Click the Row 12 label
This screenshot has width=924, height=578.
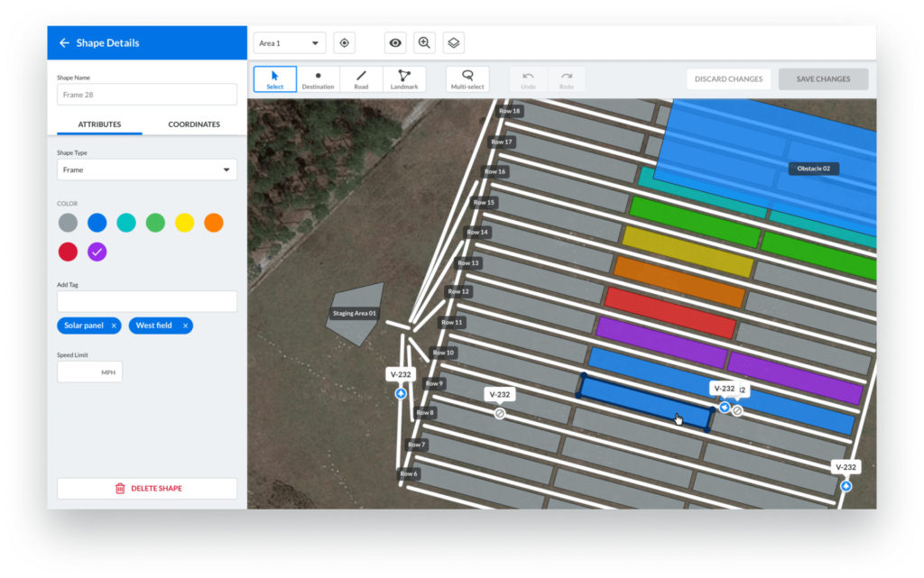pyautogui.click(x=457, y=291)
